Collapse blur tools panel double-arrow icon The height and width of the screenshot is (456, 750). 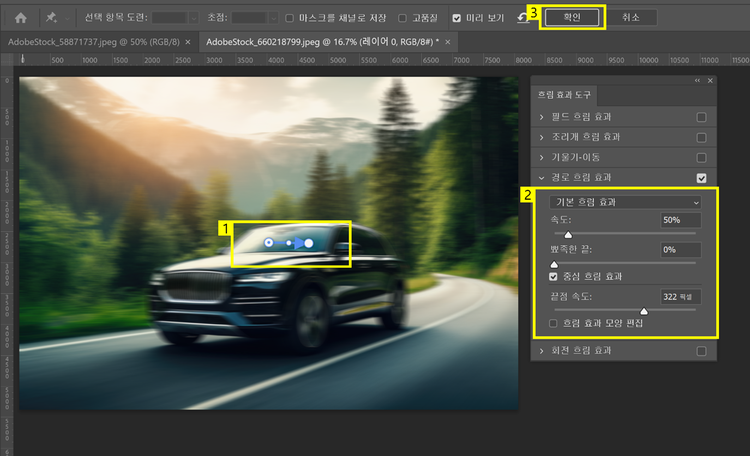(697, 80)
